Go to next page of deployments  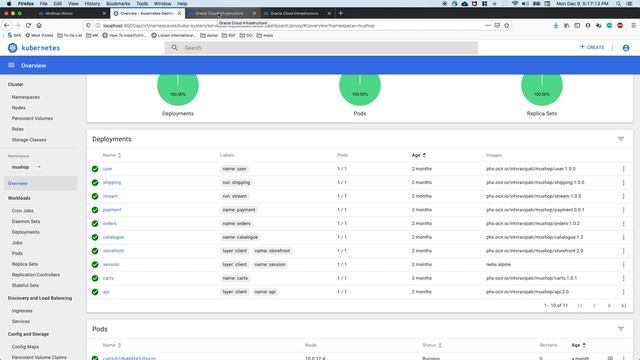tap(609, 306)
